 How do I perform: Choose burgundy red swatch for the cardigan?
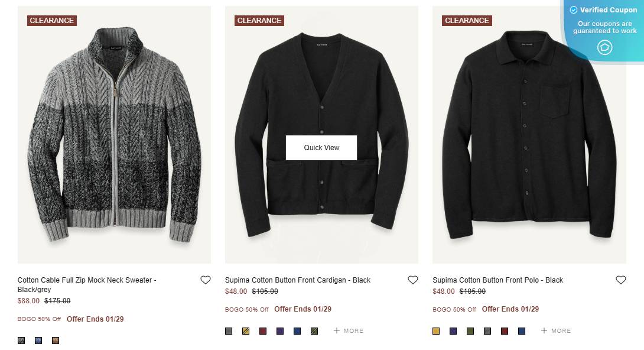coord(263,331)
